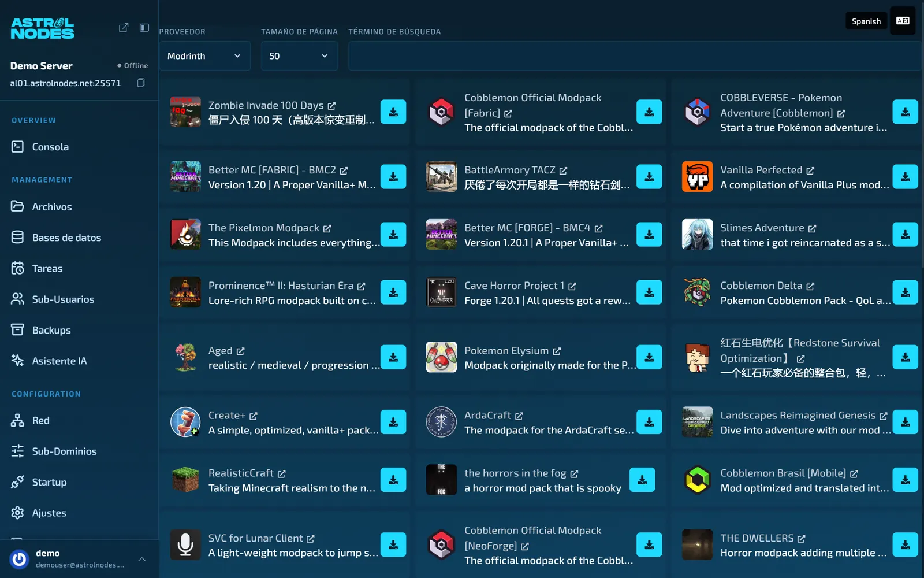Download the Cobblemon Delta modpack
924x578 pixels.
click(905, 292)
